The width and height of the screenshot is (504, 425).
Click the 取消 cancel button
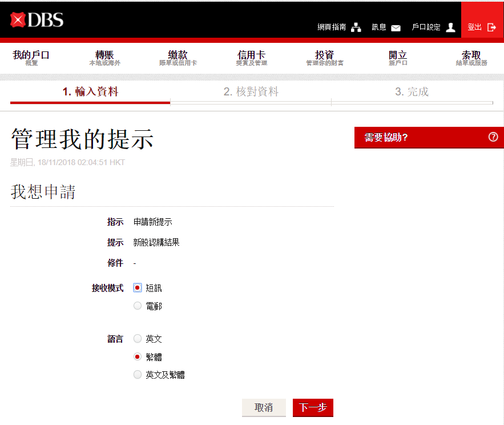[x=264, y=408]
